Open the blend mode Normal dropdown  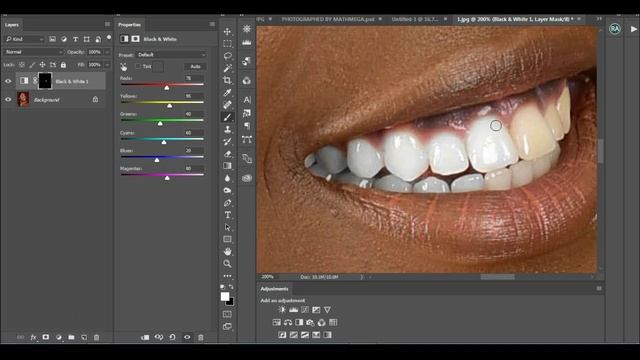pyautogui.click(x=34, y=52)
